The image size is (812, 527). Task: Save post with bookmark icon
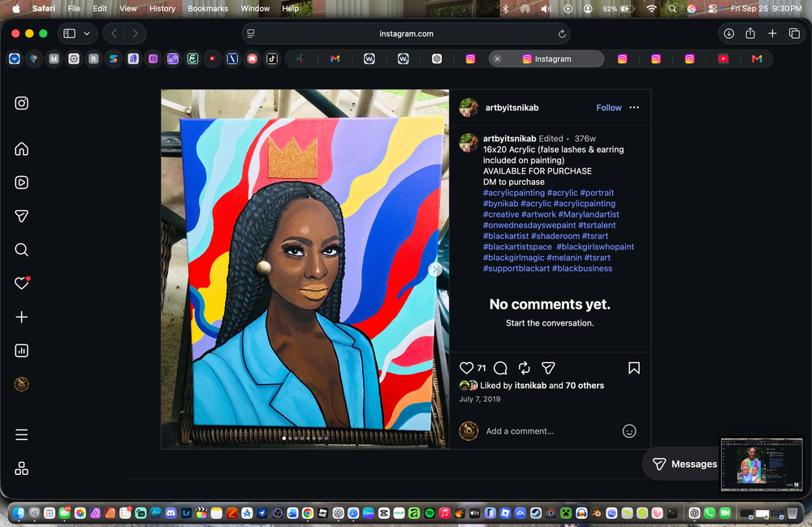[634, 368]
